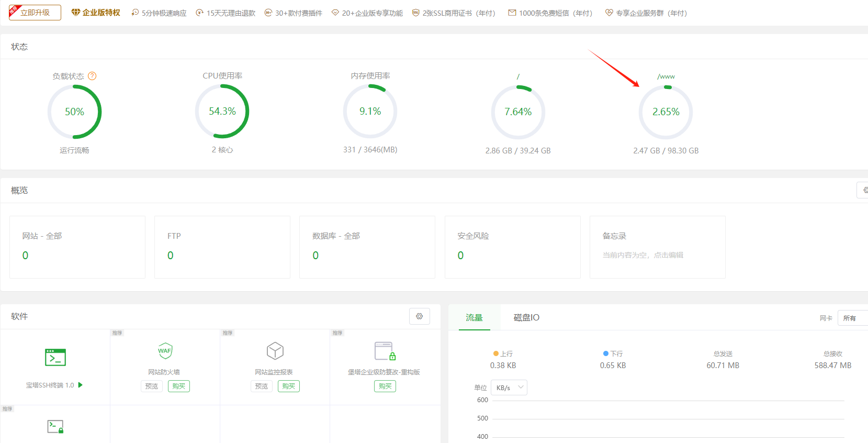Open the 安全风险 overview card
868x443 pixels.
pyautogui.click(x=513, y=247)
